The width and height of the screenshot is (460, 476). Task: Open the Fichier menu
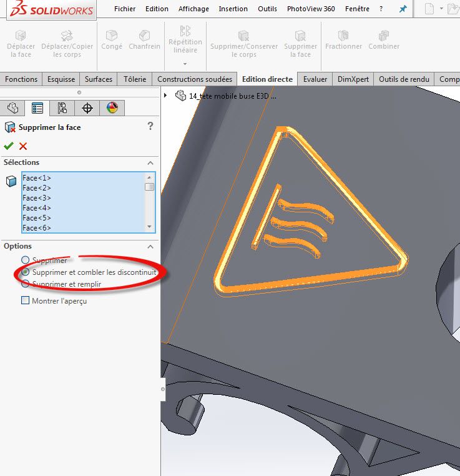125,9
